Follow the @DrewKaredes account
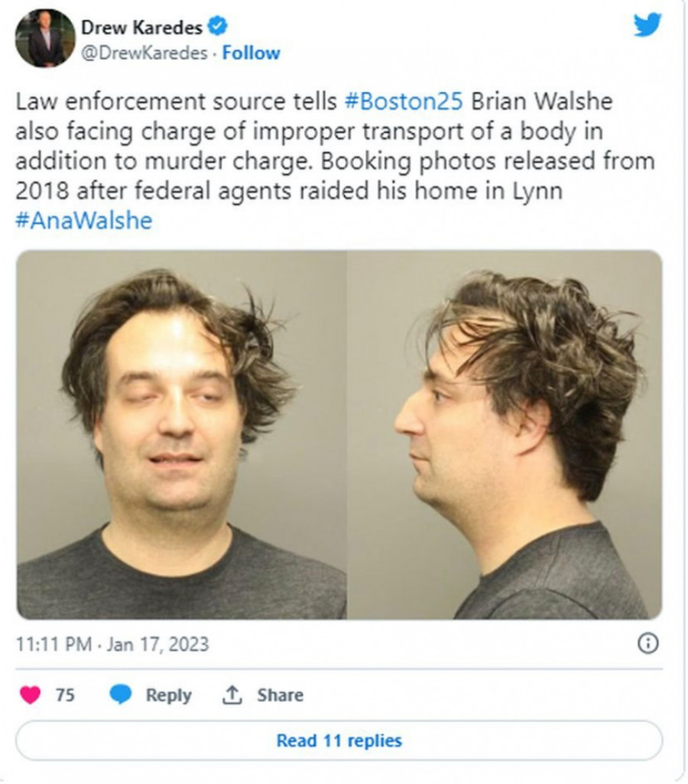Viewport: 688px width, 784px height. (251, 53)
